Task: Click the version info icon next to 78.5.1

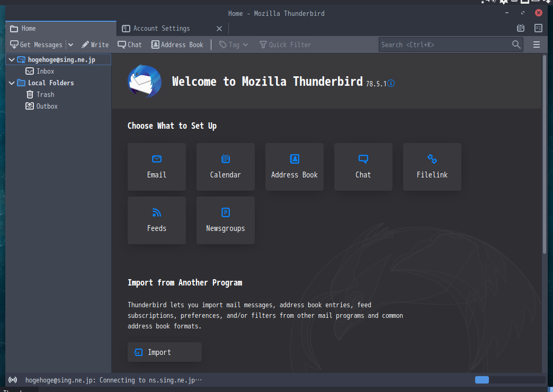Action: click(x=391, y=83)
